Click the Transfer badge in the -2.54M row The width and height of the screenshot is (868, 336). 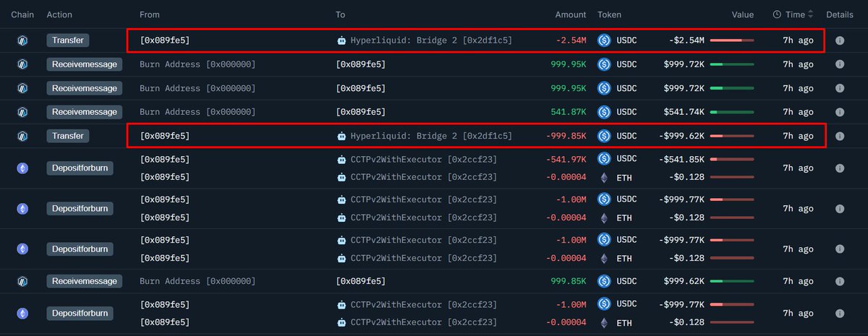[x=67, y=40]
